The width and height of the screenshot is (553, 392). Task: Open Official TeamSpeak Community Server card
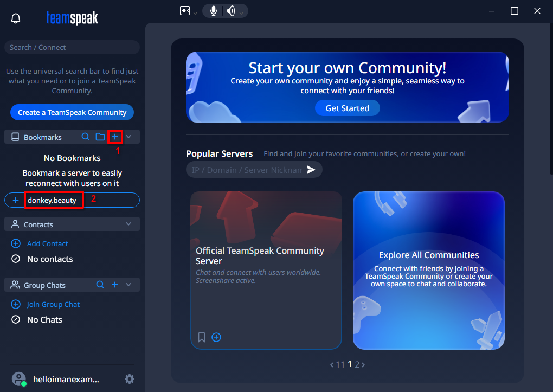point(266,270)
